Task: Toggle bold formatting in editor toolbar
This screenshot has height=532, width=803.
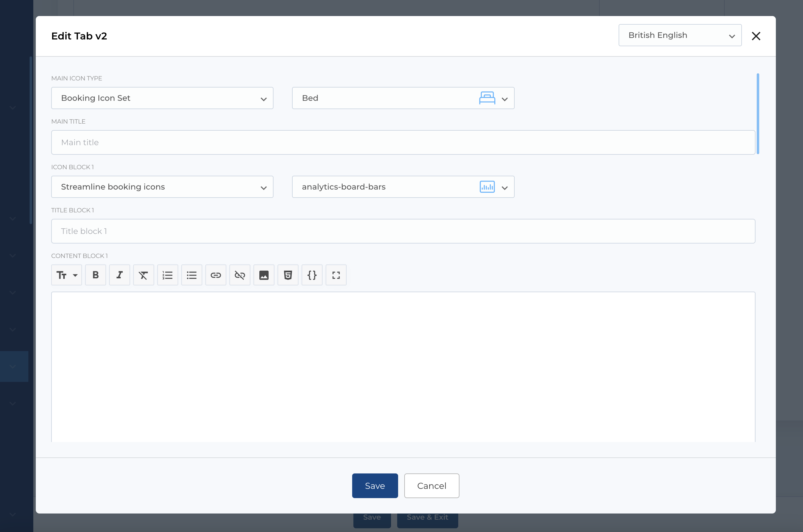Action: pos(95,275)
